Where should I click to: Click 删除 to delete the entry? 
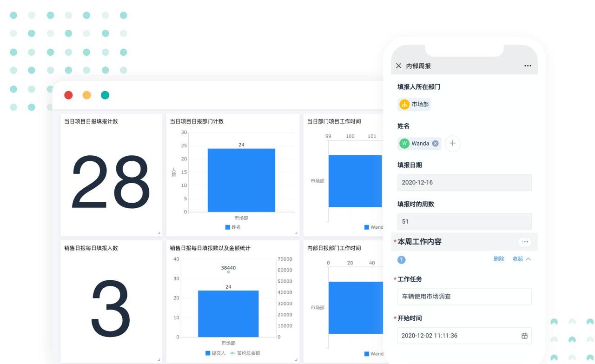(499, 259)
